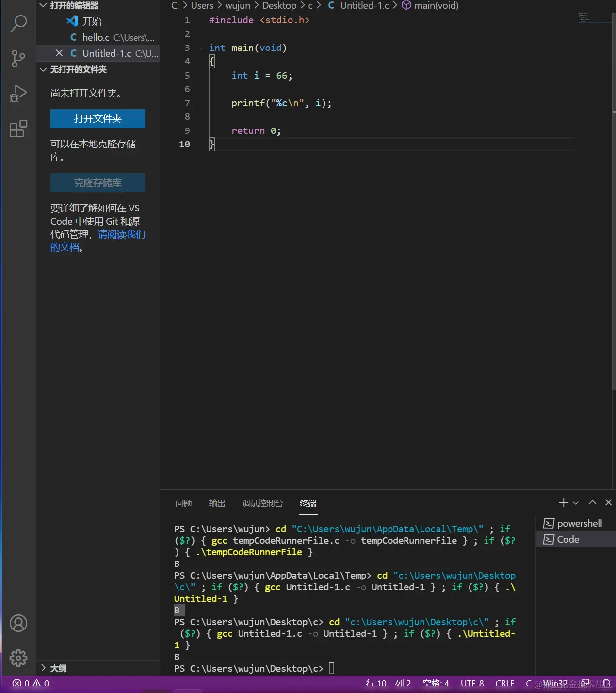
Task: Click the Desktop breadcrumb segment
Action: 279,5
